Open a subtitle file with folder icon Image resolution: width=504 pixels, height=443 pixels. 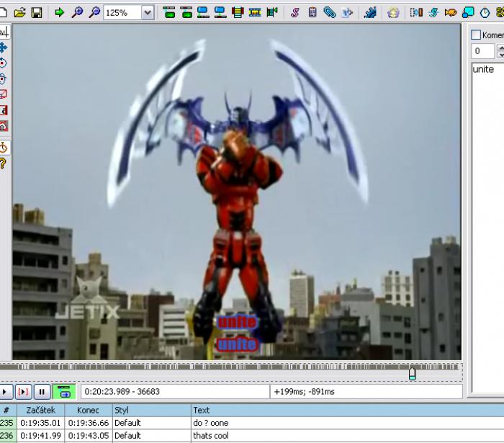19,13
